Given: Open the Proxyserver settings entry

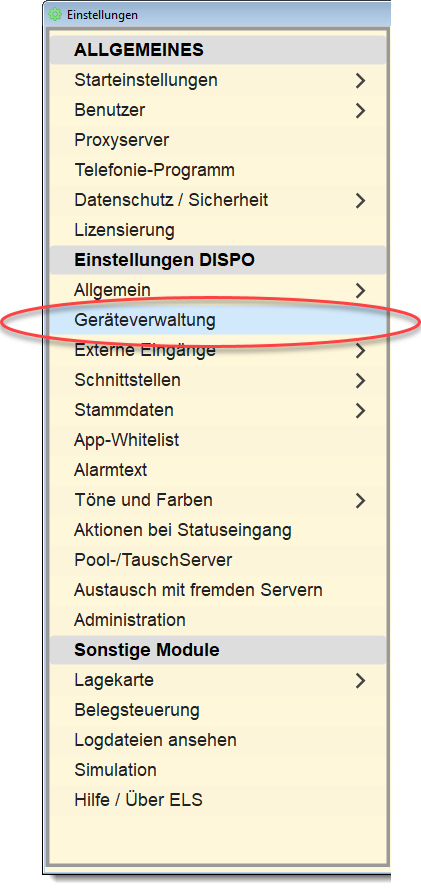Looking at the screenshot, I should (x=218, y=140).
